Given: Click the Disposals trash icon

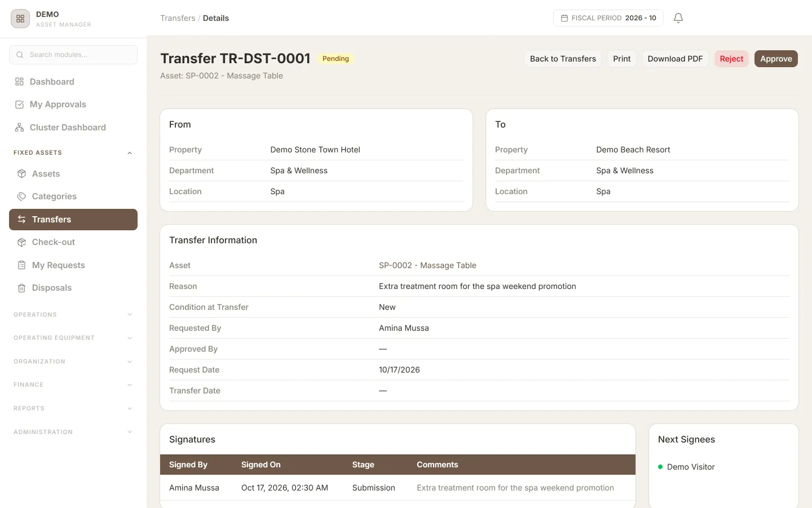Looking at the screenshot, I should pyautogui.click(x=22, y=288).
